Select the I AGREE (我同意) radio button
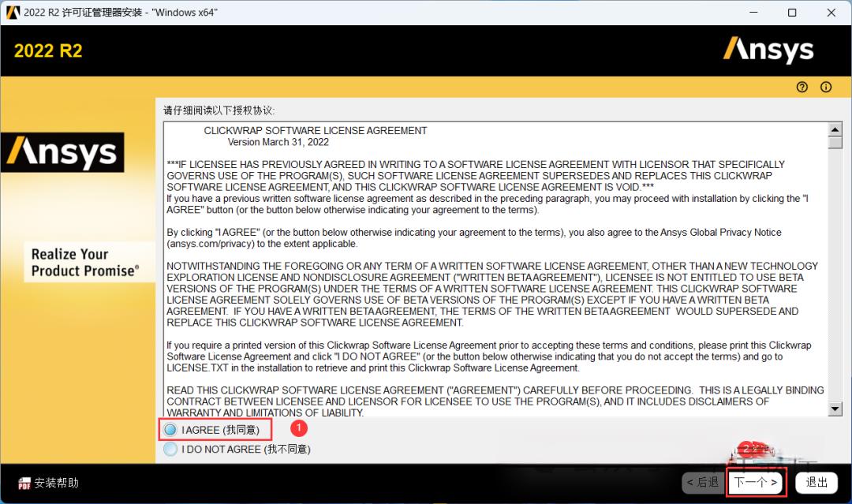The height and width of the screenshot is (504, 852). tap(170, 430)
